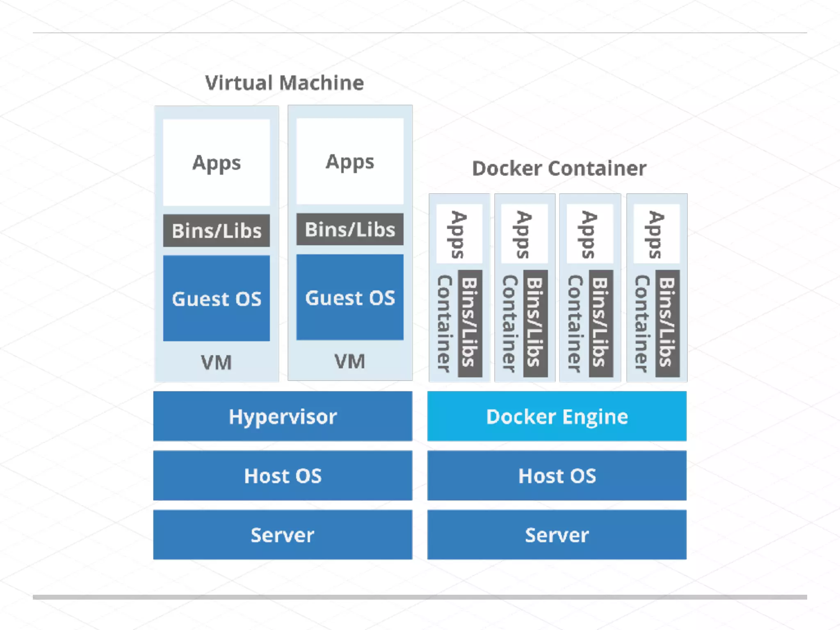Click the Host OS block under Docker Engine
This screenshot has height=630, width=840.
(x=557, y=476)
